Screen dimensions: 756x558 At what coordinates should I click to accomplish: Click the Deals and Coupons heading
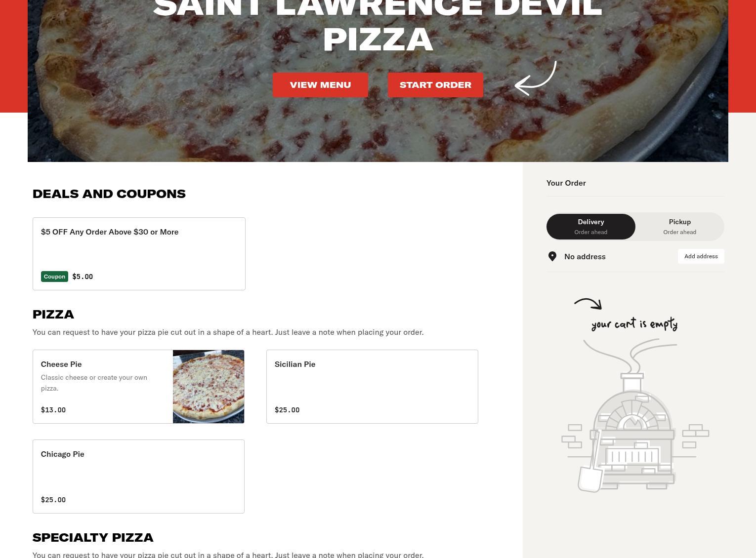point(109,194)
